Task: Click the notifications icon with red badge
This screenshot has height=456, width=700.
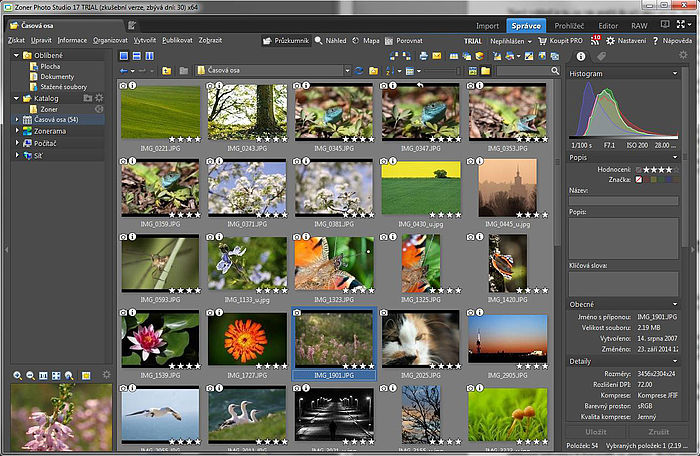Action: (x=595, y=41)
